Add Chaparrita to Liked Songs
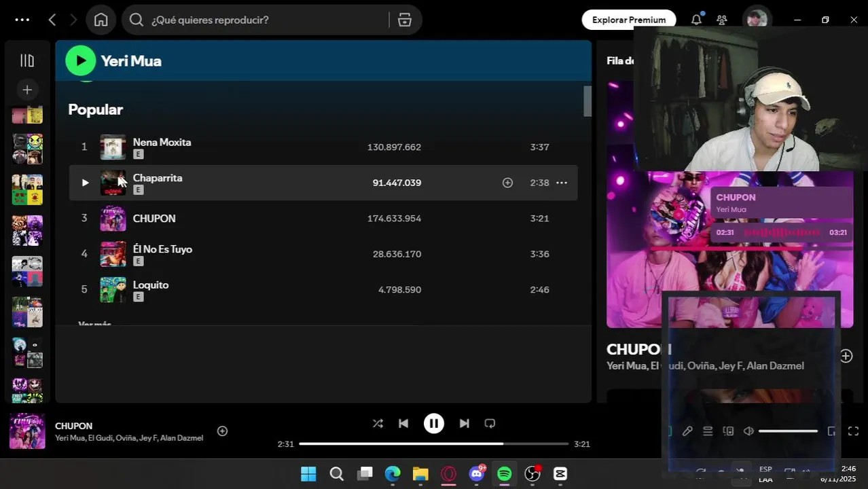The image size is (868, 489). coord(507,183)
